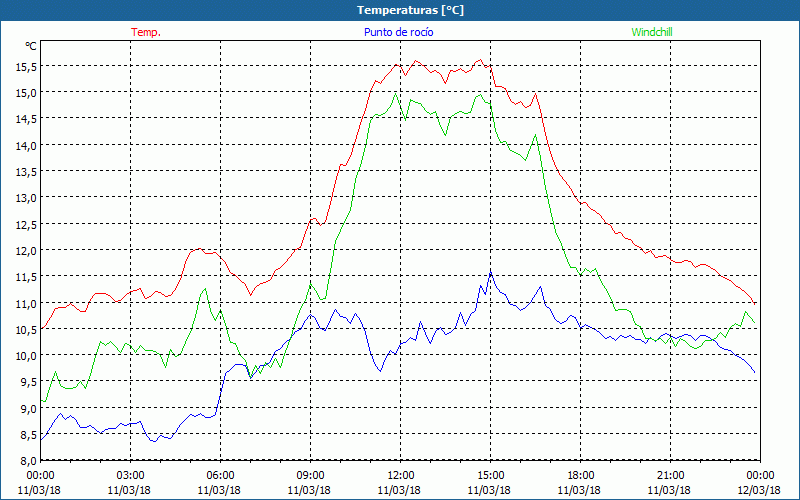800x500 pixels.
Task: Click the 10,0 y-axis value
Action: point(25,356)
